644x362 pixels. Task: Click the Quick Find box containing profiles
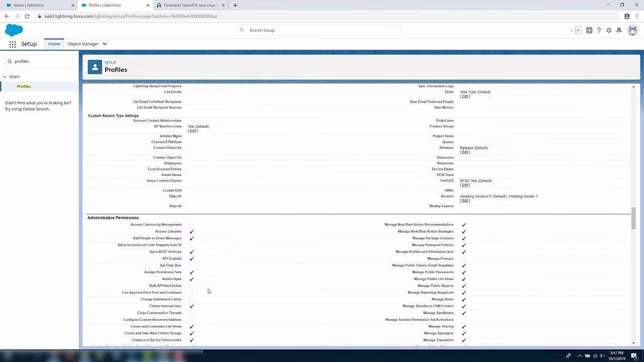(x=38, y=61)
